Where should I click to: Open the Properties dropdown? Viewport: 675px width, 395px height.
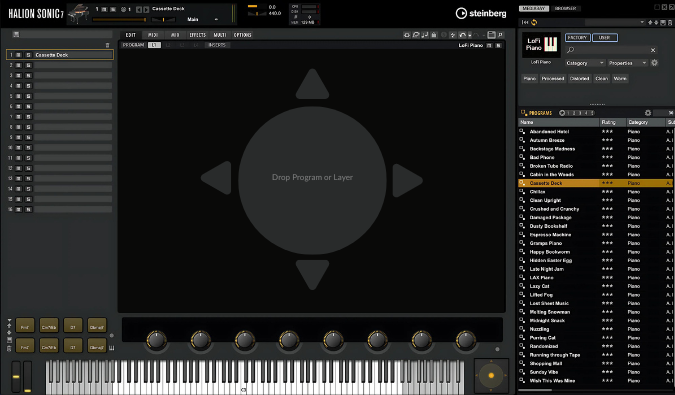click(x=628, y=63)
